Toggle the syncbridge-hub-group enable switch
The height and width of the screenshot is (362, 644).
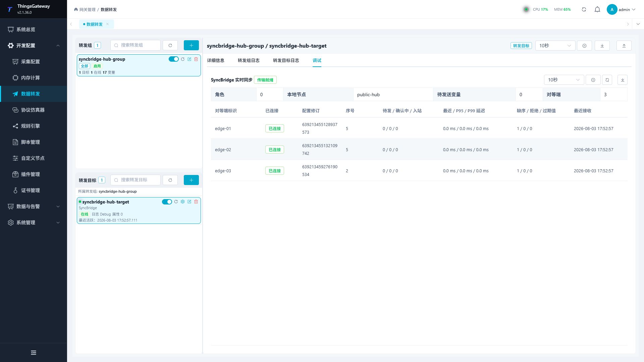point(173,59)
